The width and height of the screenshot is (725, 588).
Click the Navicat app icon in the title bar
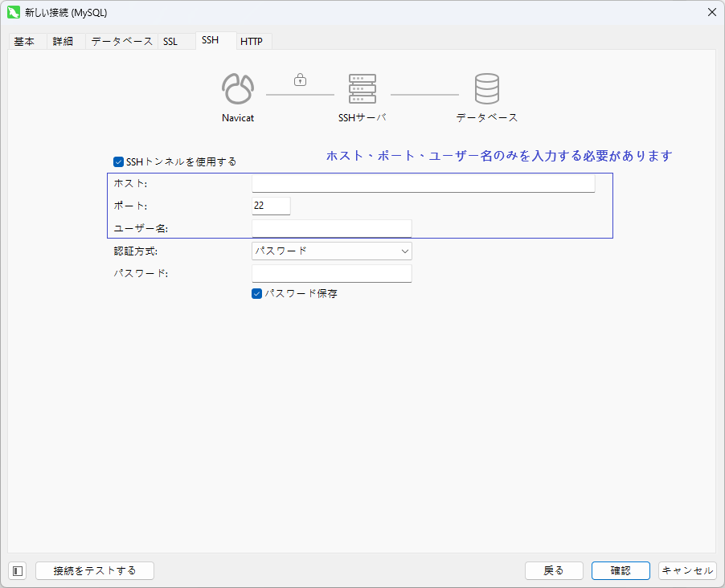pyautogui.click(x=14, y=13)
